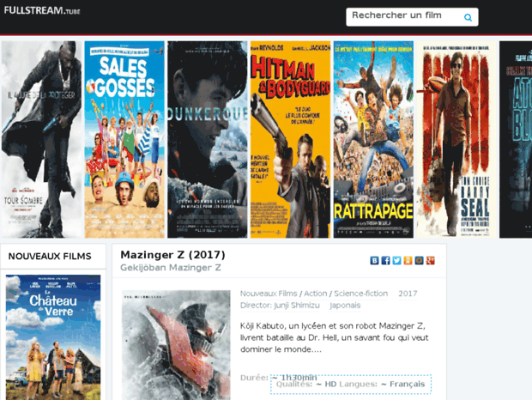532x400 pixels.
Task: Open the Action genre link
Action: (x=316, y=294)
